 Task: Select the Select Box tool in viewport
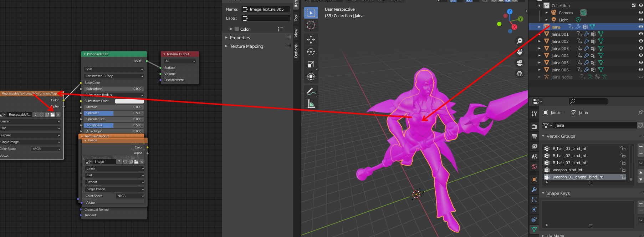point(311,13)
